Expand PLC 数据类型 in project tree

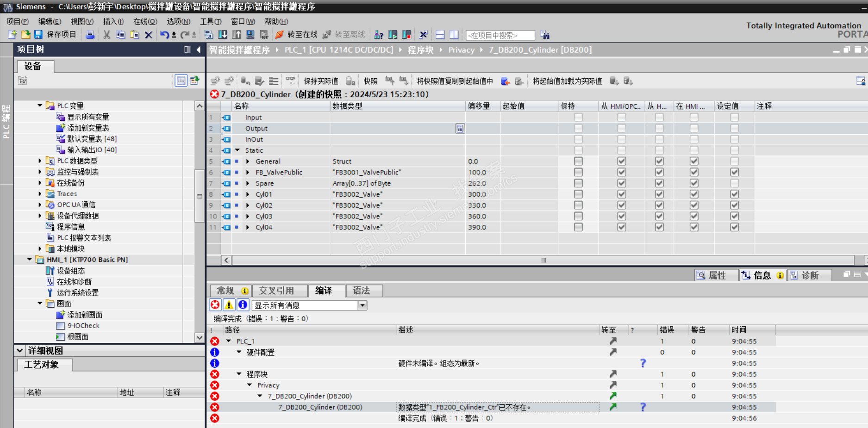click(40, 161)
